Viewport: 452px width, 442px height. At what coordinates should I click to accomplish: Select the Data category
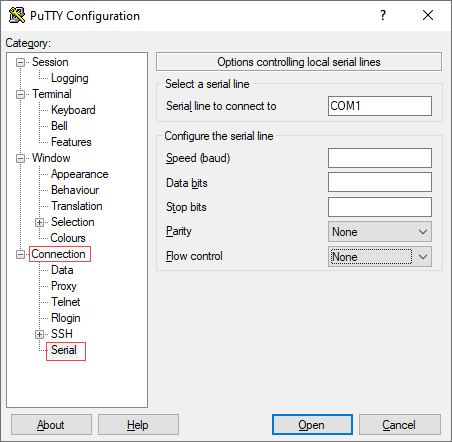[x=62, y=270]
